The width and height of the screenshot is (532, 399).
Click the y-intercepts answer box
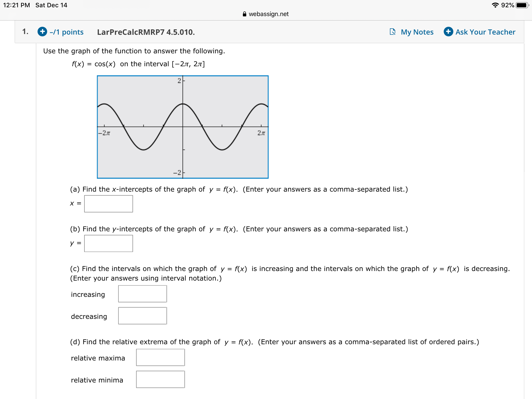click(108, 243)
